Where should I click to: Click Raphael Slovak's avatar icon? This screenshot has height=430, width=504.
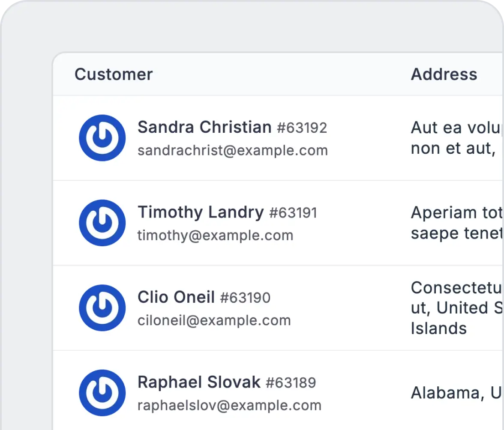pos(102,393)
